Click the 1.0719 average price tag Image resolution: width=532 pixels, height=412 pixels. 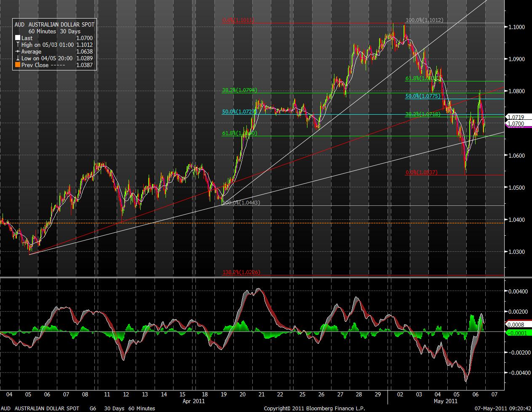[516, 117]
